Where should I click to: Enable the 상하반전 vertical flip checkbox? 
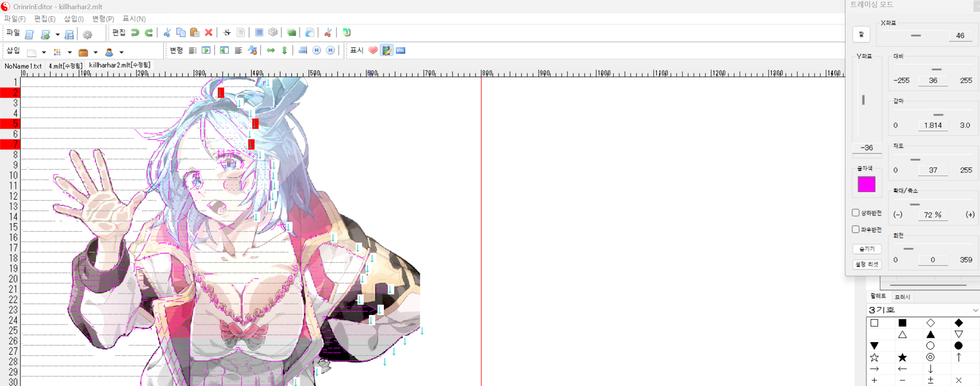tap(856, 213)
